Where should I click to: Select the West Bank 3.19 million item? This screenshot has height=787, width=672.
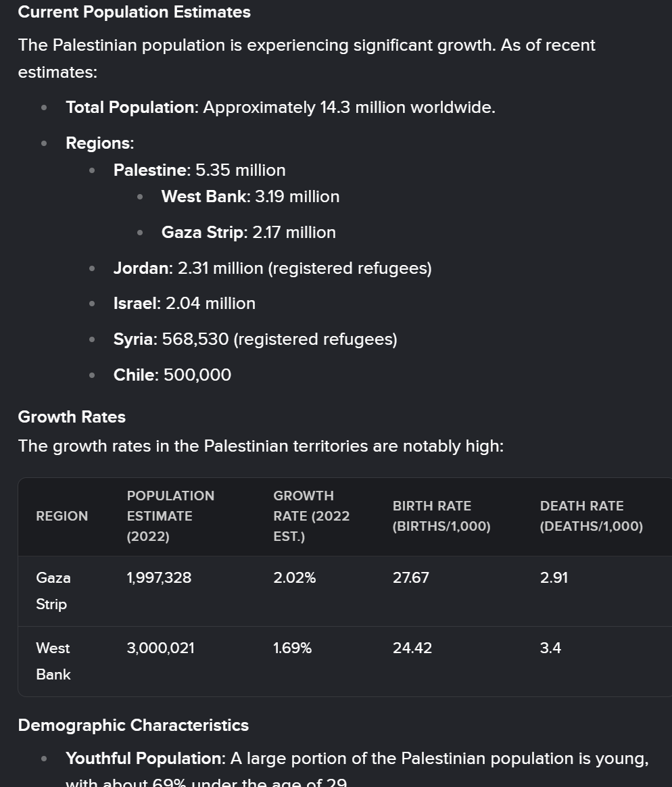click(x=250, y=197)
